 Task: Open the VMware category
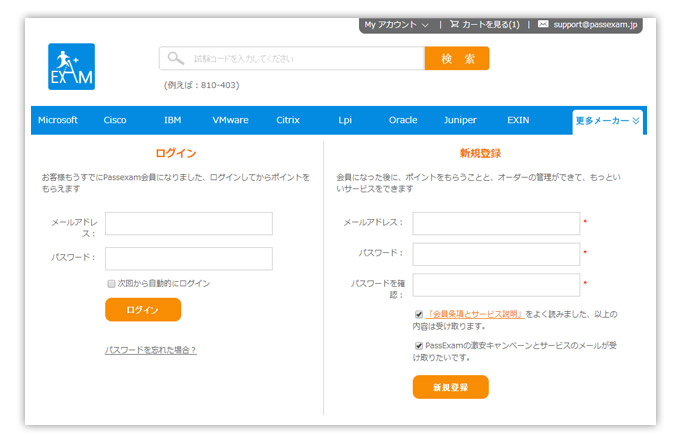click(x=230, y=120)
